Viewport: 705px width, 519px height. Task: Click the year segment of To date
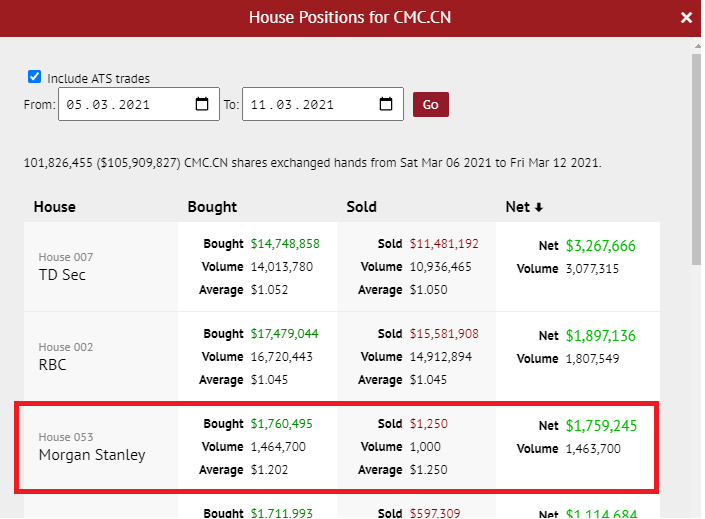click(317, 105)
